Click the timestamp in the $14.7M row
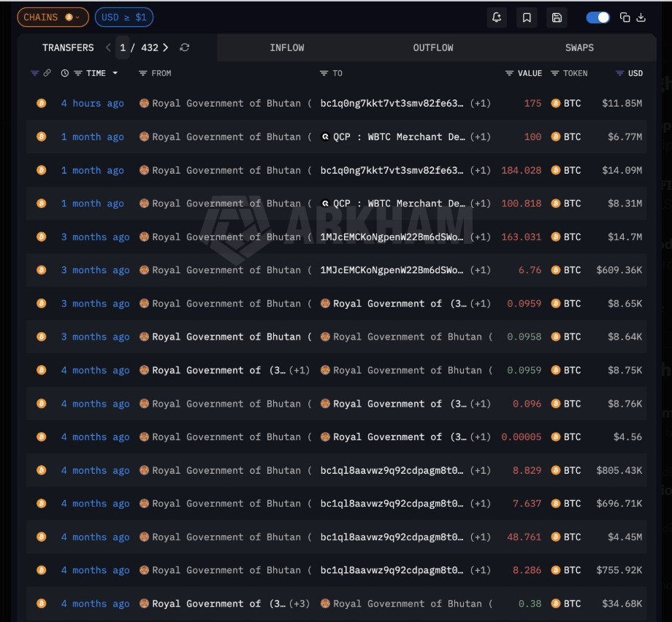The height and width of the screenshot is (622, 672). tap(95, 237)
